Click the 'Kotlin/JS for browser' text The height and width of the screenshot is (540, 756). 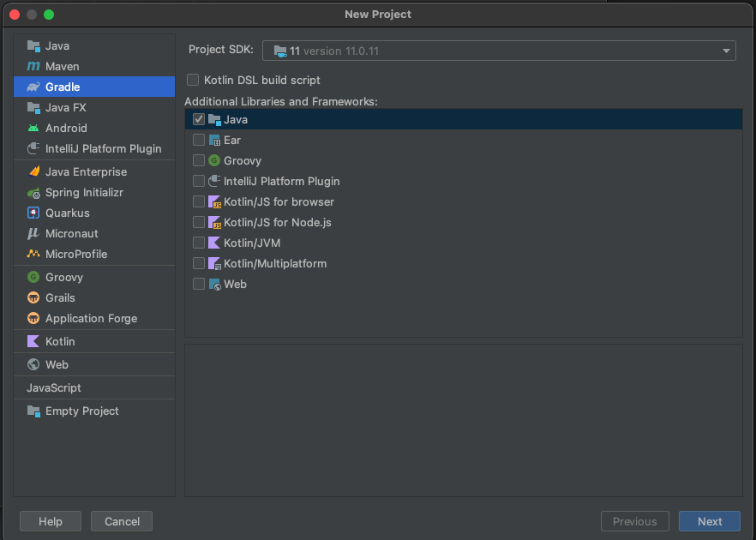[x=279, y=202]
